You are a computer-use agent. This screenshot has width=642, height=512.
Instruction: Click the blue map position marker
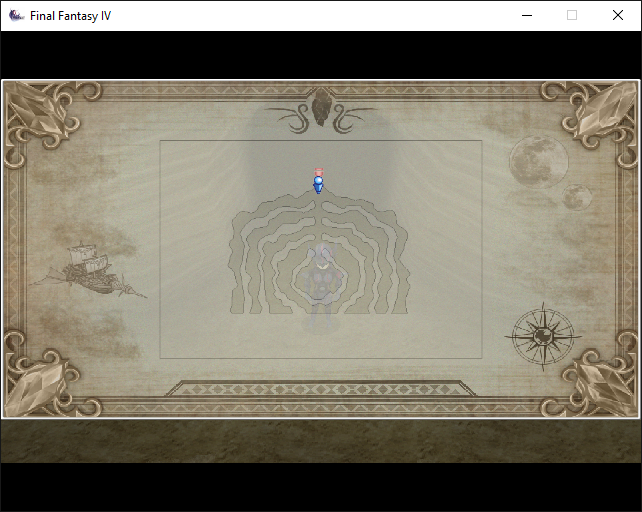[x=318, y=184]
